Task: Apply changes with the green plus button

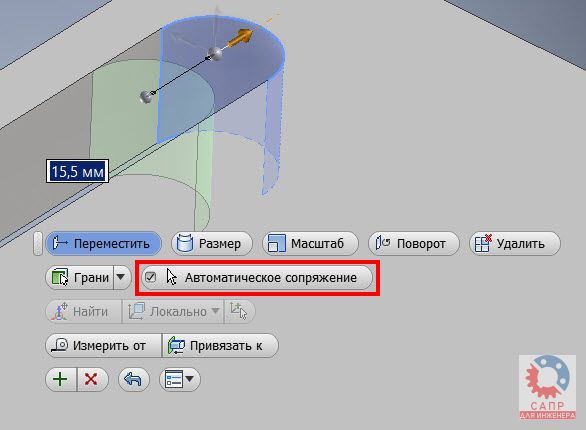Action: pos(61,380)
